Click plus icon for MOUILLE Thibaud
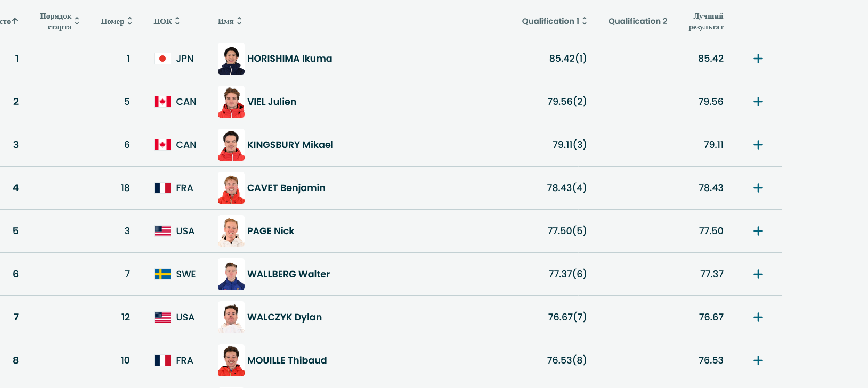 pos(758,360)
